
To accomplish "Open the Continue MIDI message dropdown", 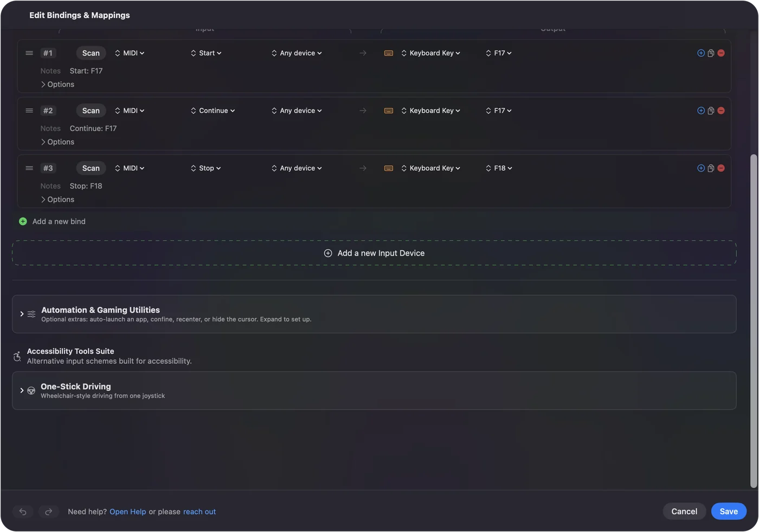I will (x=213, y=111).
